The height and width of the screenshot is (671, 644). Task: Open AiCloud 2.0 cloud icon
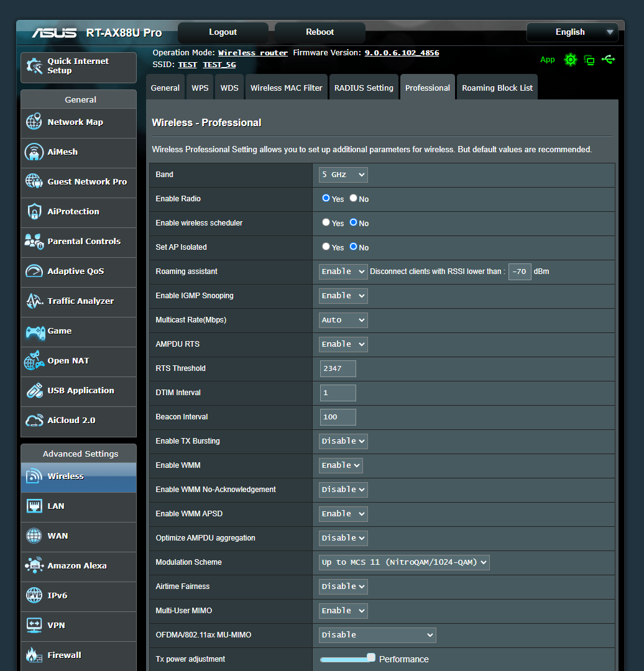(x=34, y=420)
